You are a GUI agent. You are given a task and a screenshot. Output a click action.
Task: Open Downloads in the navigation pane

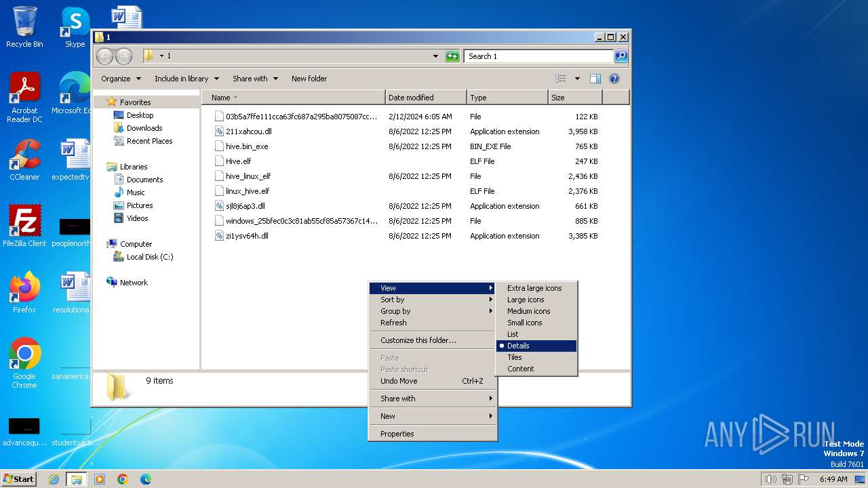[144, 128]
